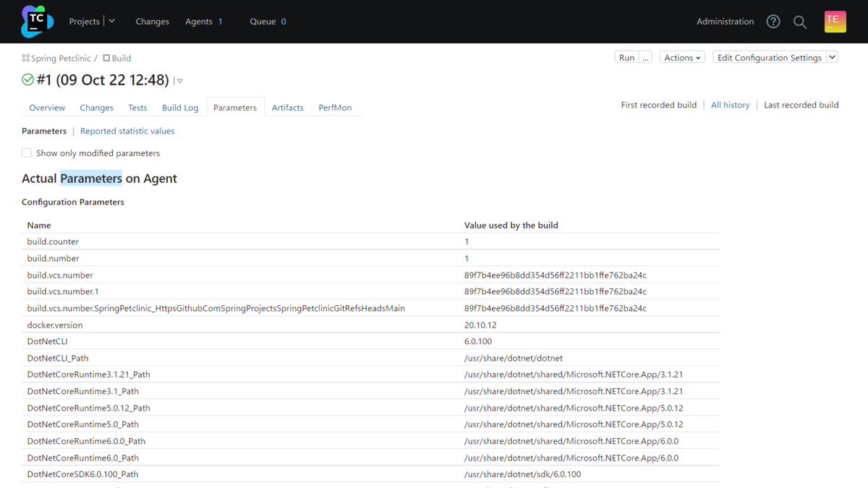Screen dimensions: 868x488
Task: Click the TeamCity logo icon
Action: [x=37, y=22]
